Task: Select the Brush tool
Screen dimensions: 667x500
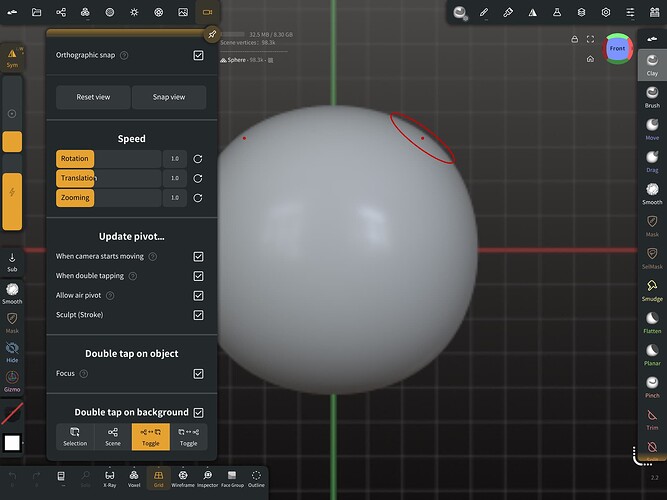Action: [x=652, y=97]
